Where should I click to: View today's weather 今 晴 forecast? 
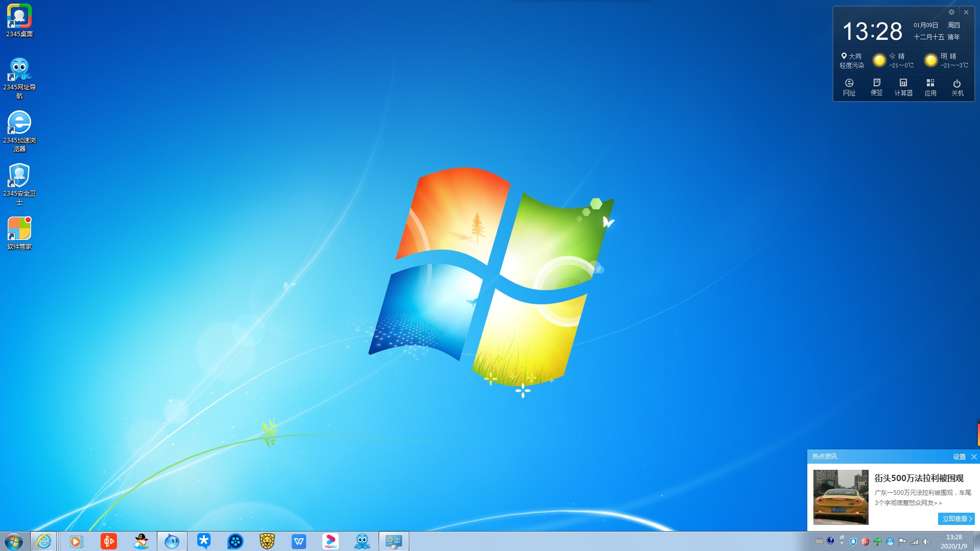(x=894, y=60)
